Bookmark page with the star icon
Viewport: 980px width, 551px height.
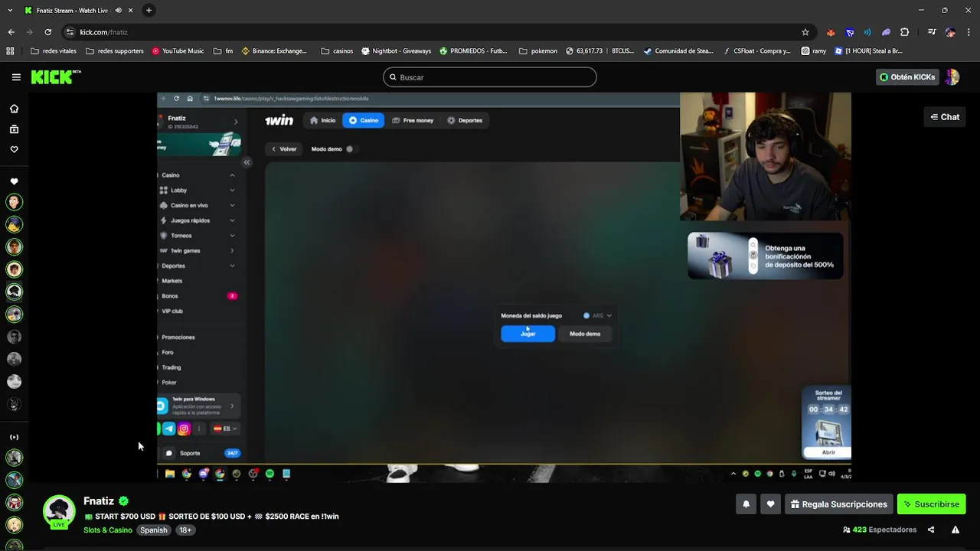(x=805, y=32)
